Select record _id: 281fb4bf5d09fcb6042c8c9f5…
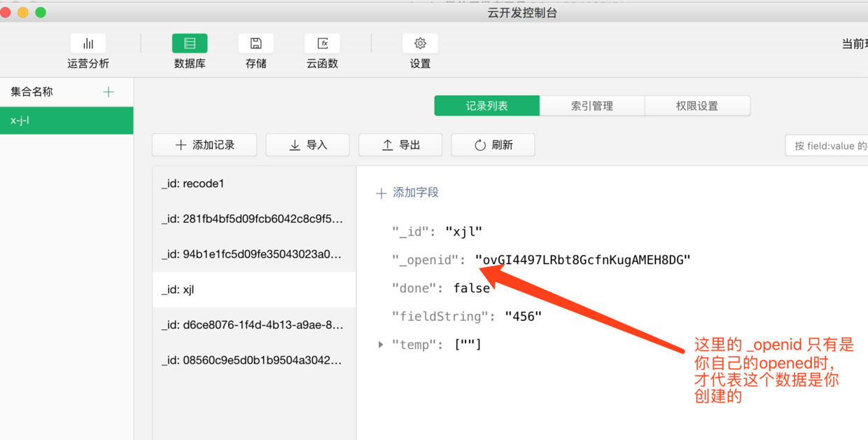The height and width of the screenshot is (440, 868). point(254,219)
